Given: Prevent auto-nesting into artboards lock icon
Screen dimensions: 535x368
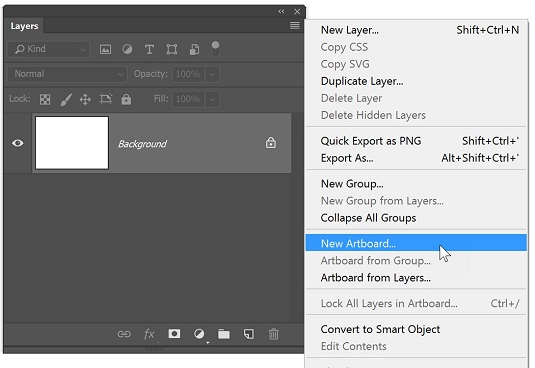Looking at the screenshot, I should (106, 99).
